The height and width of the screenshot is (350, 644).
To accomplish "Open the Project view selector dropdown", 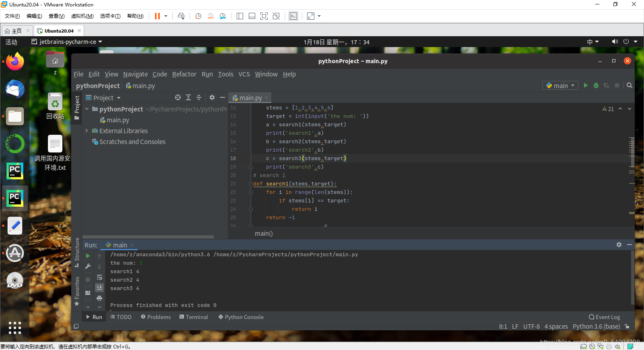I will (103, 98).
